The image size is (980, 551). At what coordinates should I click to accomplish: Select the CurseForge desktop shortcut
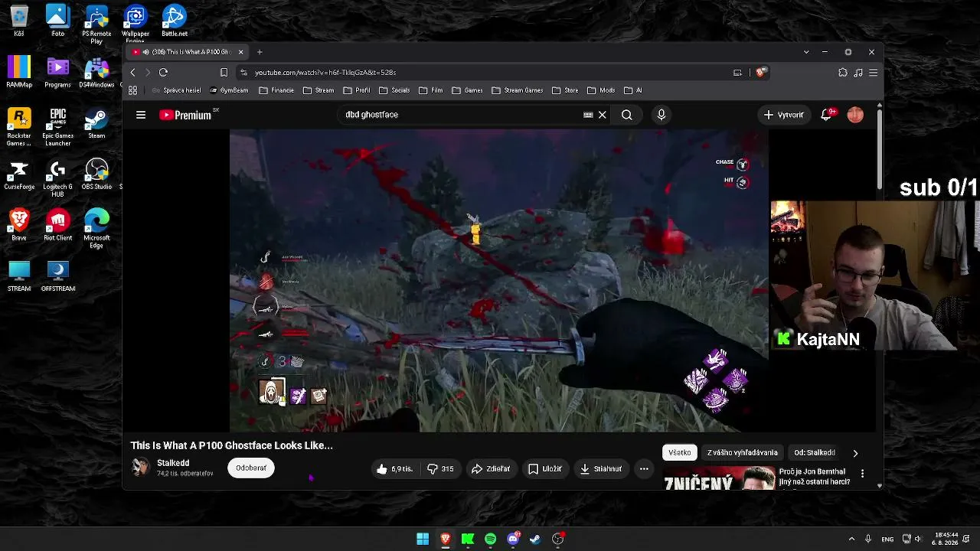tap(19, 174)
